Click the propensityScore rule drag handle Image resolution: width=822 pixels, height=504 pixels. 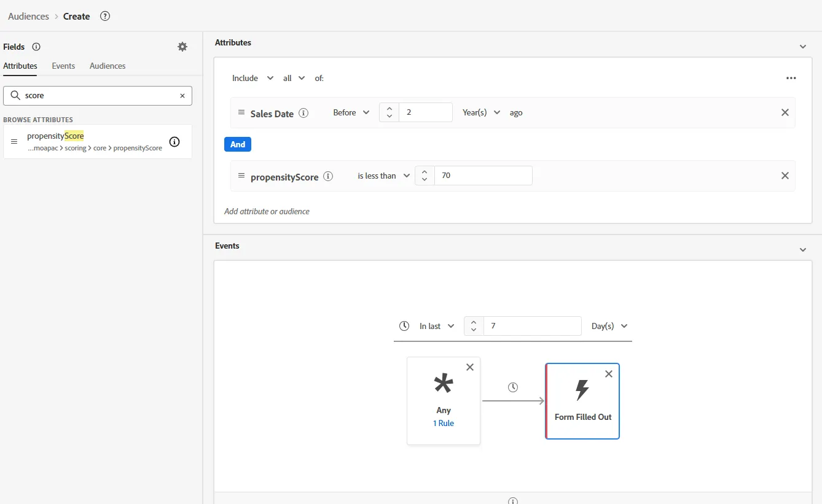point(241,176)
